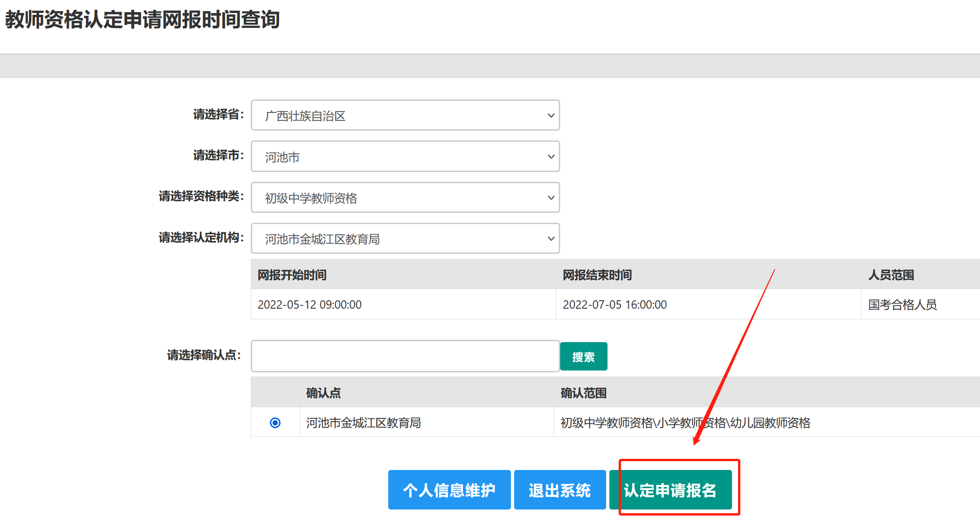
Task: Open the province dropdown 广西壮族自治区
Action: click(x=405, y=115)
